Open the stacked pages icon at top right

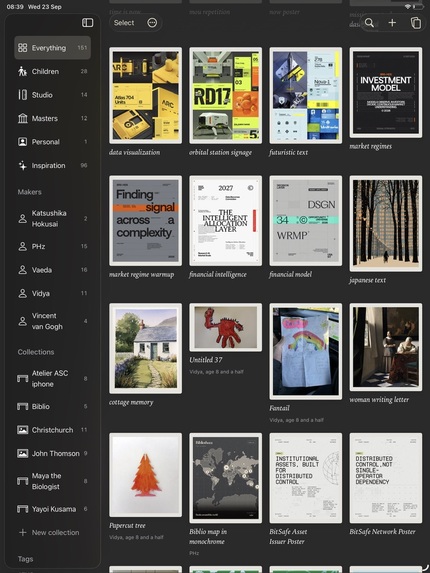[416, 23]
